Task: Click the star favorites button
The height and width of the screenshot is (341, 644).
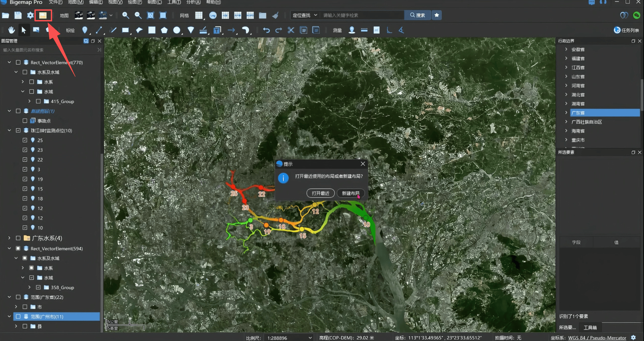Action: [x=436, y=15]
